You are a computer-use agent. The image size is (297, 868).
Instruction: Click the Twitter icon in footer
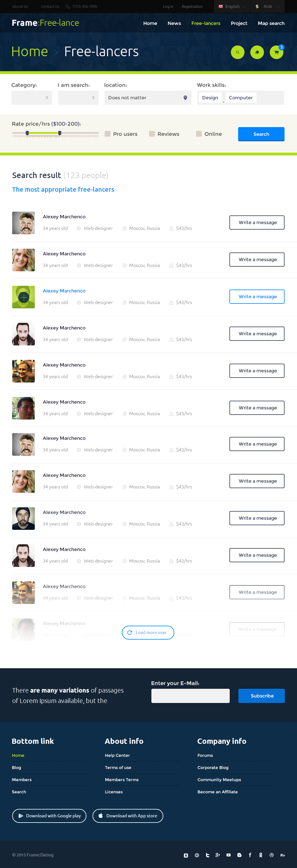(208, 855)
